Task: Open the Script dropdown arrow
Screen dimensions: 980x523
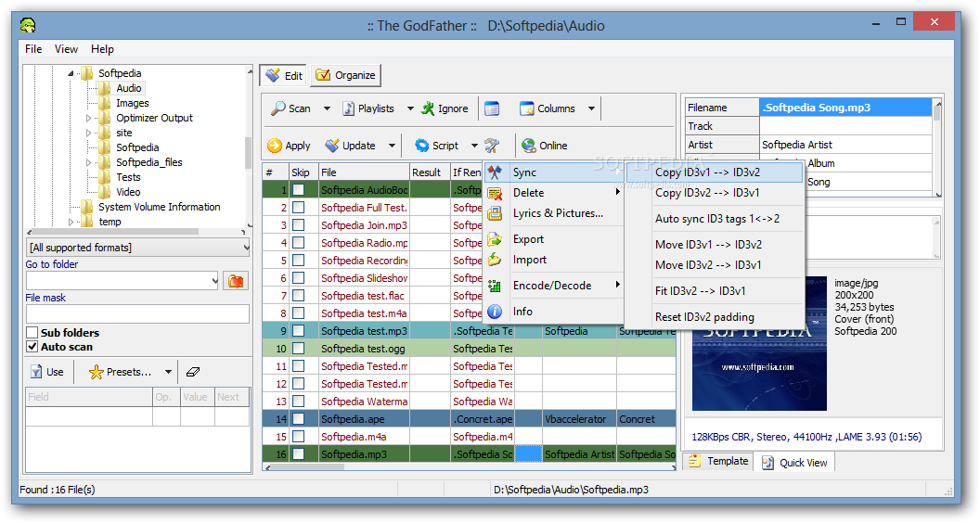Action: (x=474, y=146)
